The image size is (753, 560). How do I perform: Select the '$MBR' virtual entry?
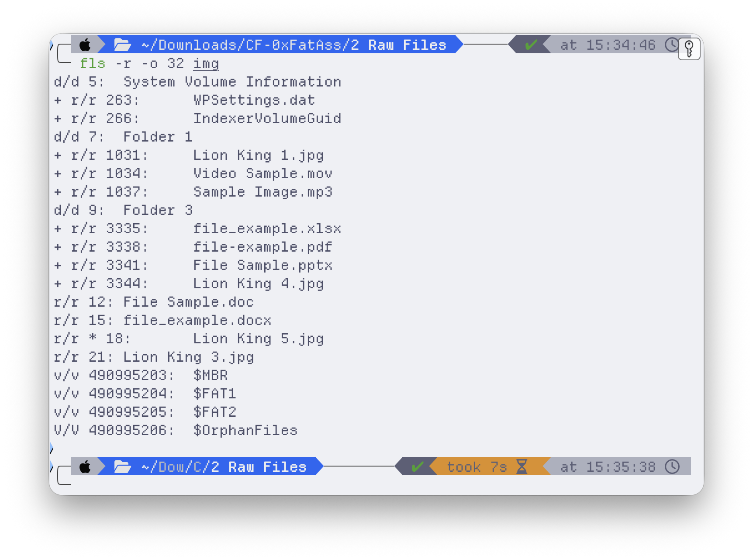pos(210,375)
